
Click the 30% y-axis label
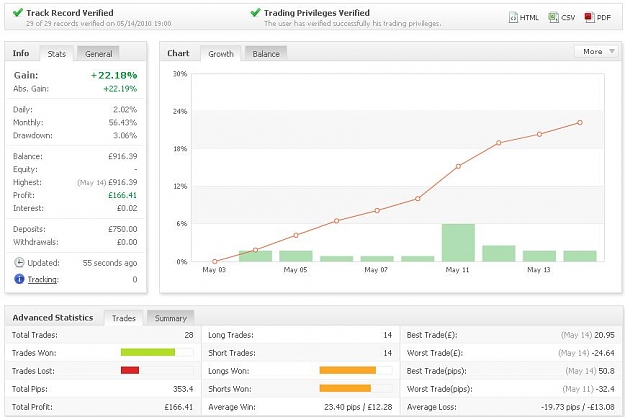point(180,74)
